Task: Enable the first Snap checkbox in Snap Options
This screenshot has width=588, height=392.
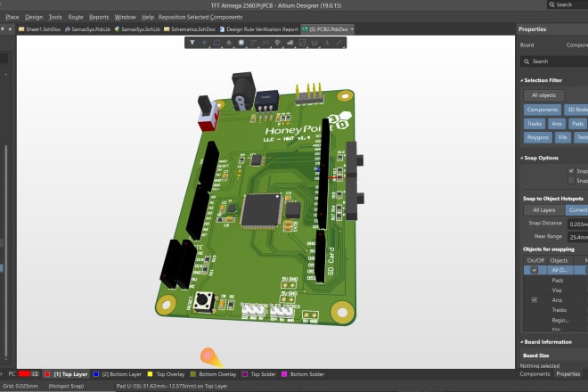Action: click(571, 171)
